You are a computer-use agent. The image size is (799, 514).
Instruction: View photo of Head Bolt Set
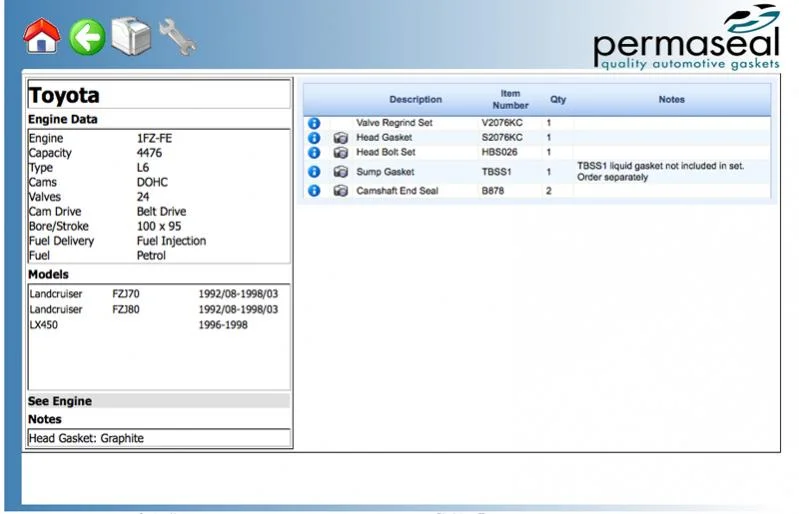(340, 153)
